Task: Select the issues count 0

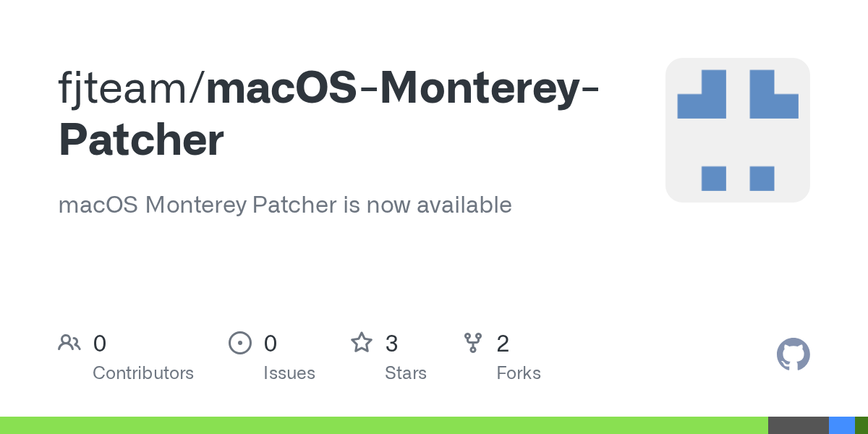Action: pyautogui.click(x=271, y=344)
